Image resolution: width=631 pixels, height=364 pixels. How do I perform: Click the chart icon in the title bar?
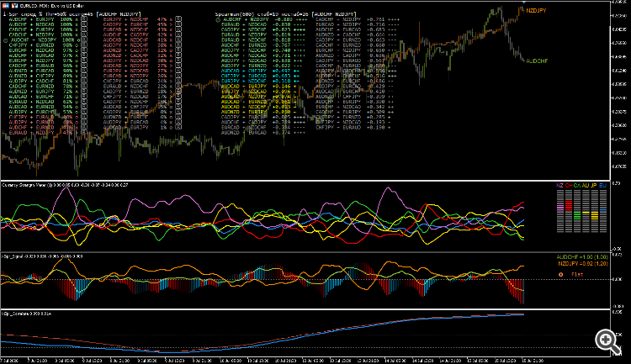[14, 6]
